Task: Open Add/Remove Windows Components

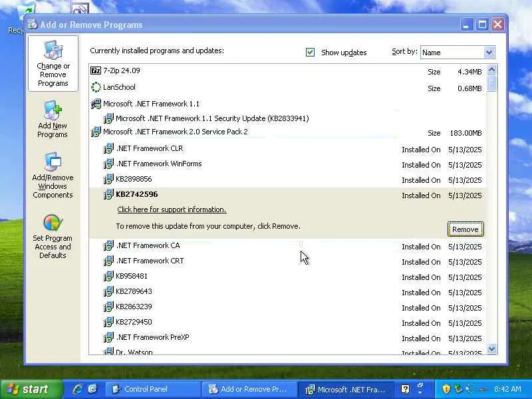Action: (x=53, y=176)
